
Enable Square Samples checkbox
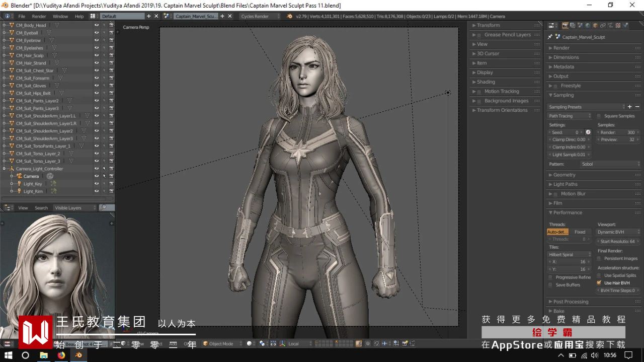click(x=599, y=116)
